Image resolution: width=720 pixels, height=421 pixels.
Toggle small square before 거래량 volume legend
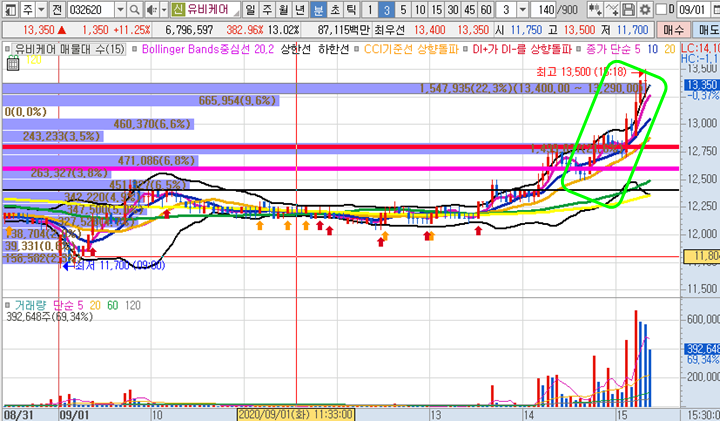pos(7,305)
